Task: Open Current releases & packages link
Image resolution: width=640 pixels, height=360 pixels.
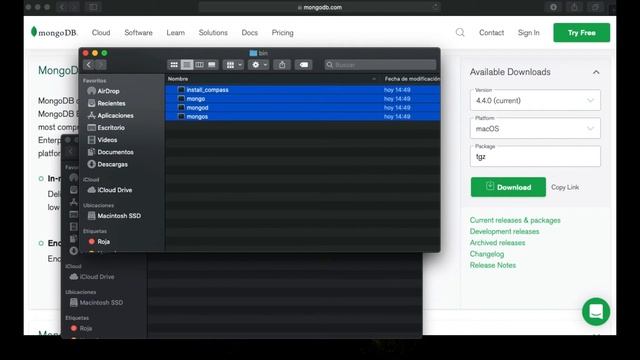Action: [x=515, y=220]
